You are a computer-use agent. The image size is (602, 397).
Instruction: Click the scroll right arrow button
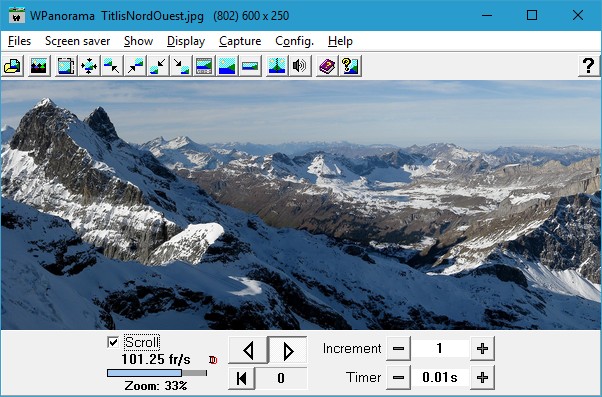pyautogui.click(x=288, y=350)
